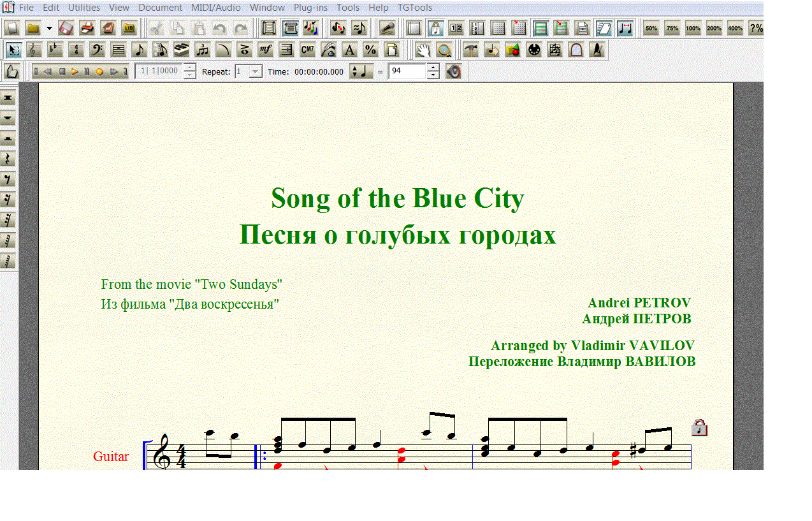Image resolution: width=812 pixels, height=521 pixels.
Task: Select the Measure tool
Action: coord(119,50)
